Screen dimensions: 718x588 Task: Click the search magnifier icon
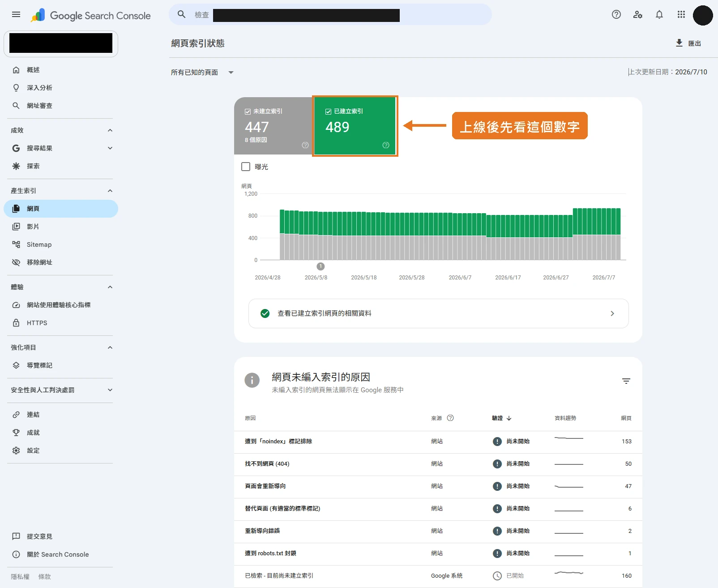181,14
